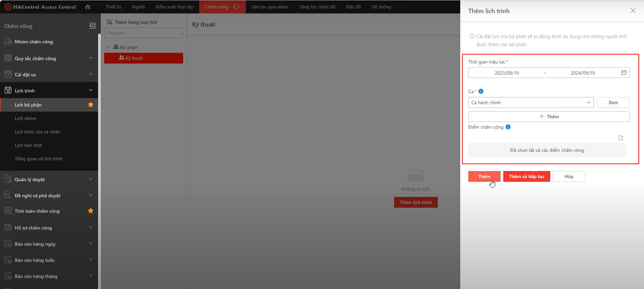Collapse the sidebar menu toggle icon
The width and height of the screenshot is (644, 289).
pyautogui.click(x=93, y=26)
